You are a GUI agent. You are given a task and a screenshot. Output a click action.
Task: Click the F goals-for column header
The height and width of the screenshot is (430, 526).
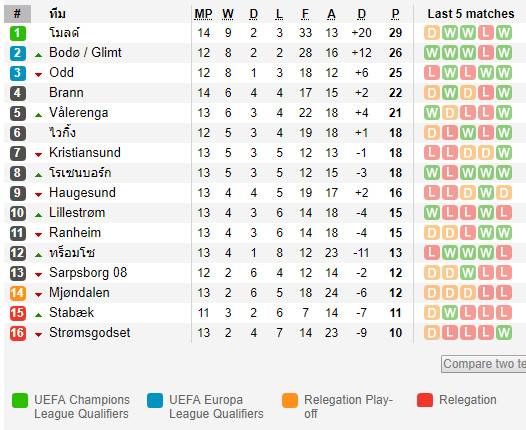305,14
